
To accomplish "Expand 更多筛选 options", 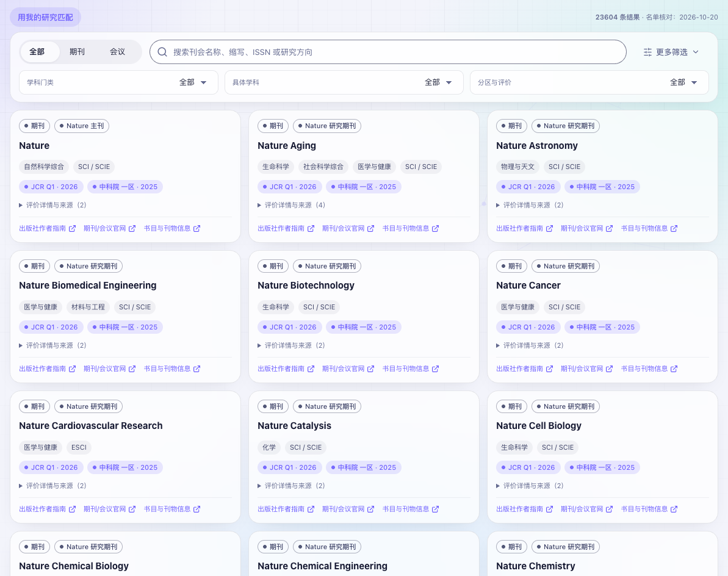I will click(x=671, y=52).
